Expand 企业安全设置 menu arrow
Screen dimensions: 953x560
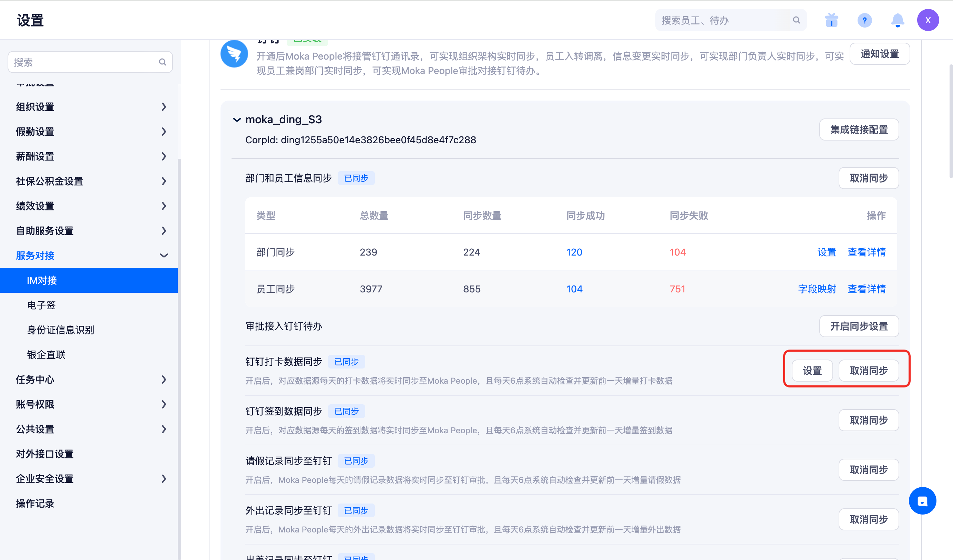click(164, 479)
